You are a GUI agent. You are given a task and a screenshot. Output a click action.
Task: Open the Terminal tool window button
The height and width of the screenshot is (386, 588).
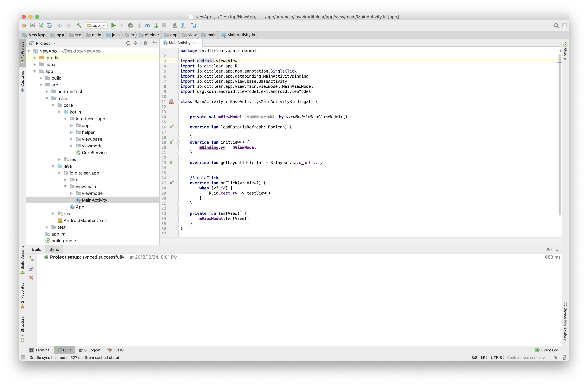point(40,350)
